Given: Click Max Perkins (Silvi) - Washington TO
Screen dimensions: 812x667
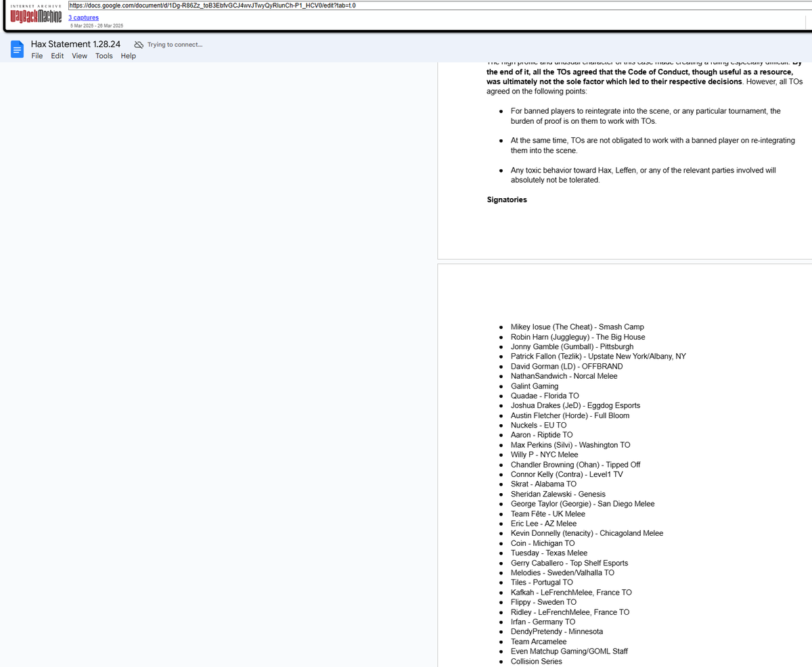Looking at the screenshot, I should (570, 445).
